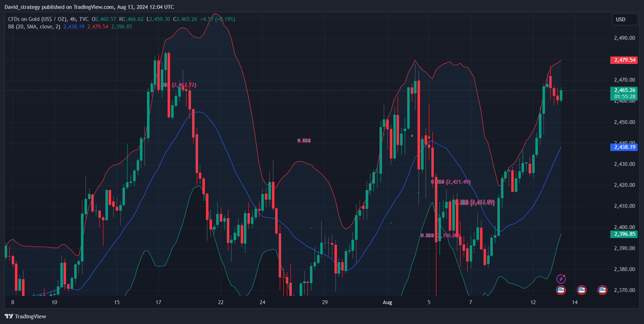This screenshot has width=644, height=324.
Task: Click the 2,380.00 price axis label
Action: 624,269
